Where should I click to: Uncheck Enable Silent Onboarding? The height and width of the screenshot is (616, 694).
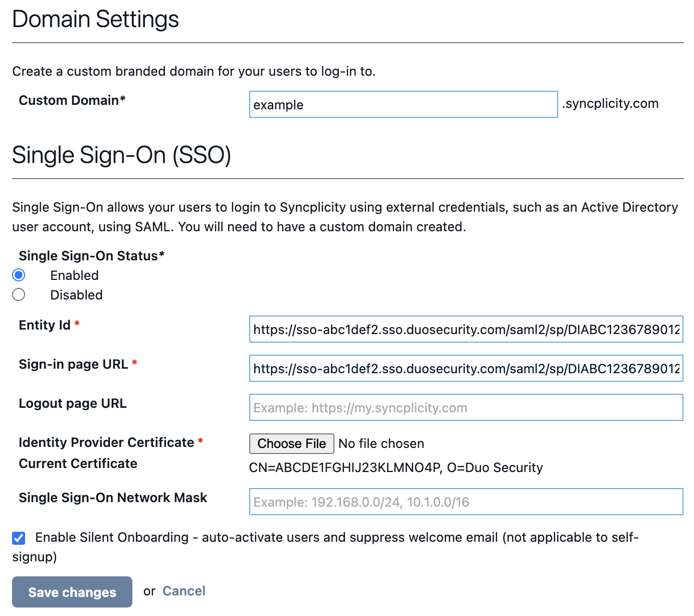point(19,538)
